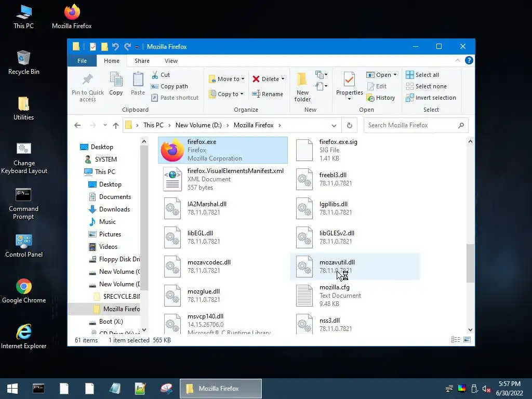Open Command Prompt taskbar icon
532x399 pixels.
pyautogui.click(x=38, y=389)
